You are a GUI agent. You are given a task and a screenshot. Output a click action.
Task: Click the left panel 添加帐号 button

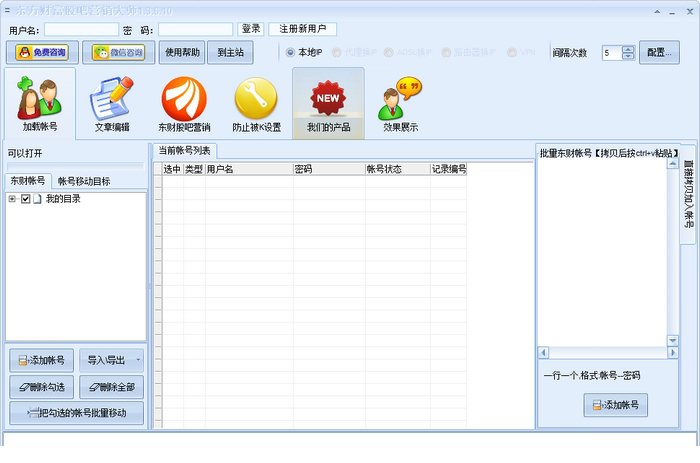pos(42,360)
